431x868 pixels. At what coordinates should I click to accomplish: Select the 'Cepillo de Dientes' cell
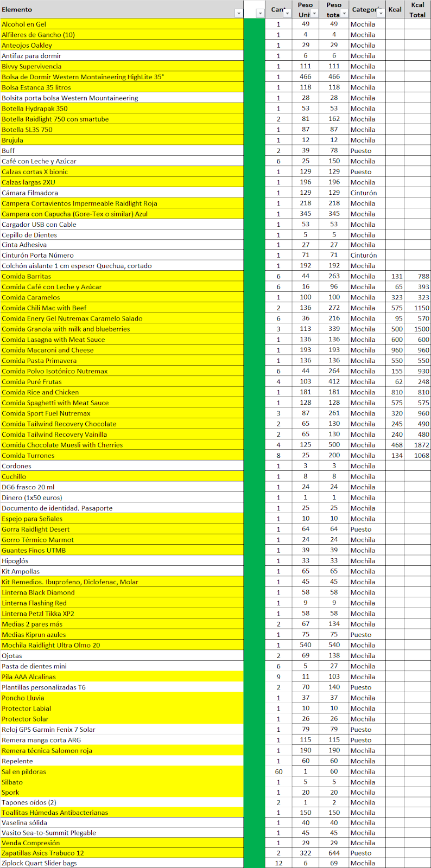[x=122, y=235]
